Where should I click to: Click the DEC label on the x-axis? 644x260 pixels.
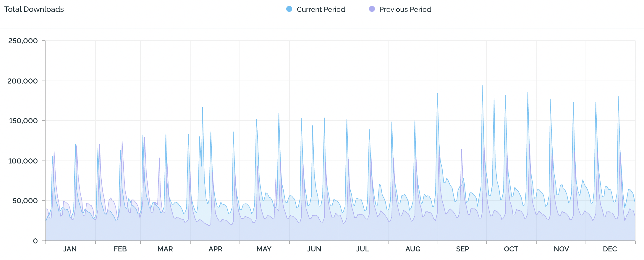coord(610,249)
